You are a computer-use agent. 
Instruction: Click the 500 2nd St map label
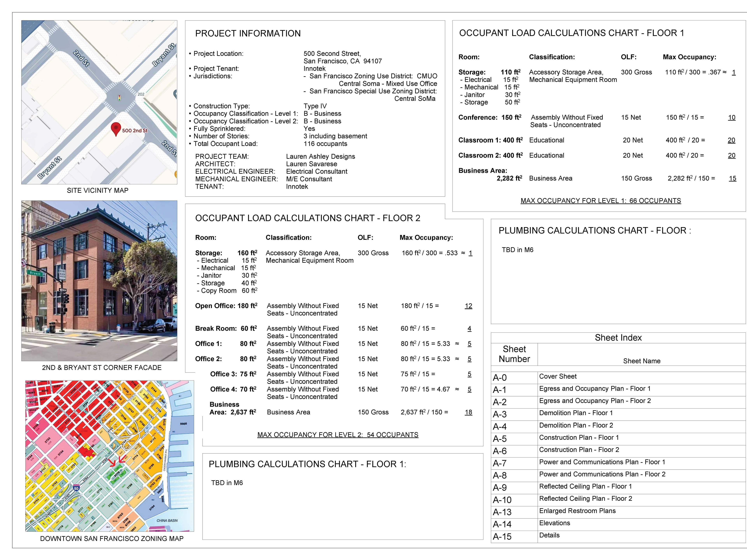click(135, 131)
